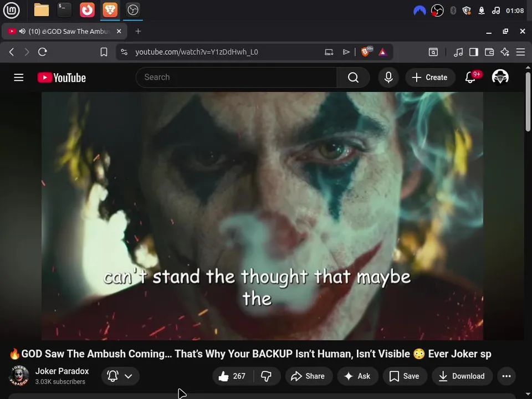Viewport: 532px width, 399px height.
Task: Click the install/cast icon in the address bar
Action: click(x=329, y=52)
